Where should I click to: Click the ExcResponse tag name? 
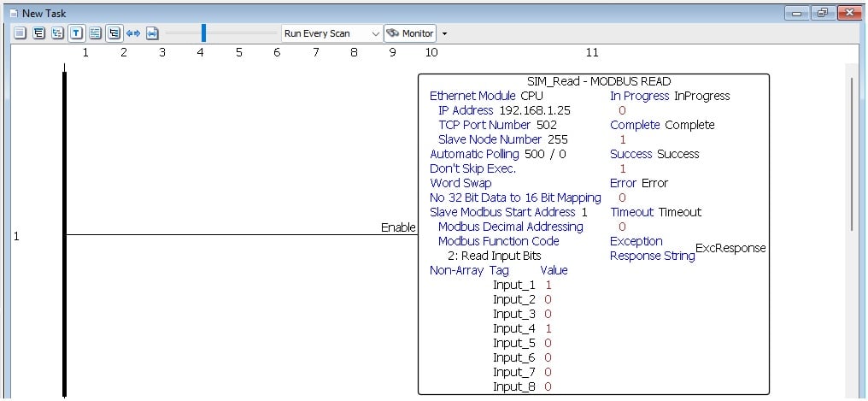[x=730, y=248]
